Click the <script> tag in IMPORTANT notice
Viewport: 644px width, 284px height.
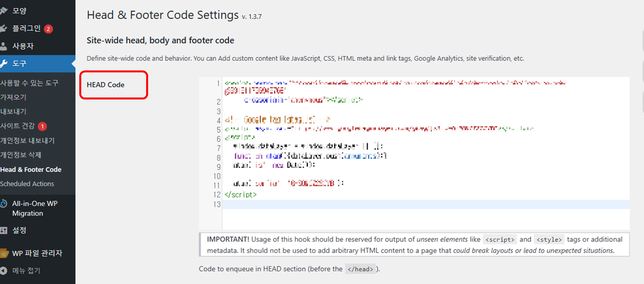[x=500, y=240]
